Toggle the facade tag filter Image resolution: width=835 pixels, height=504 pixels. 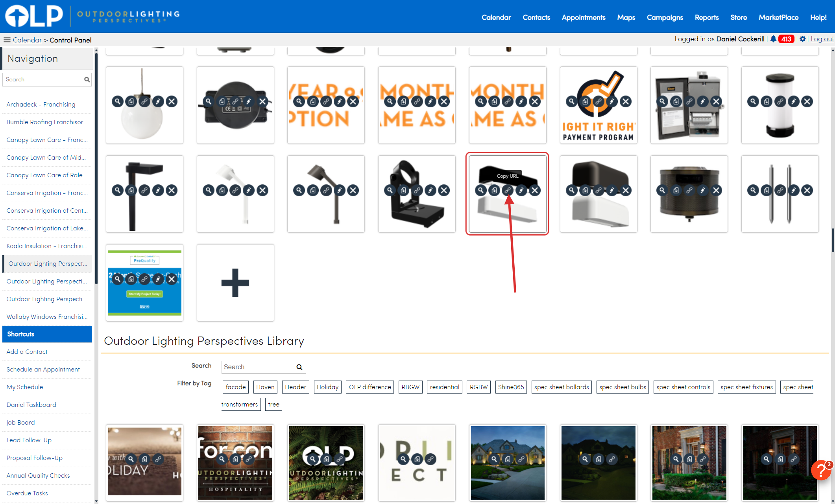click(x=236, y=387)
